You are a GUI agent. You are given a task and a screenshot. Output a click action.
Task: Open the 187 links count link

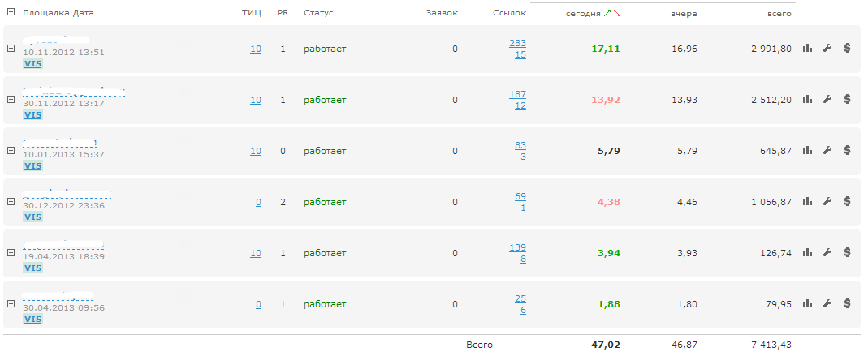tap(517, 94)
